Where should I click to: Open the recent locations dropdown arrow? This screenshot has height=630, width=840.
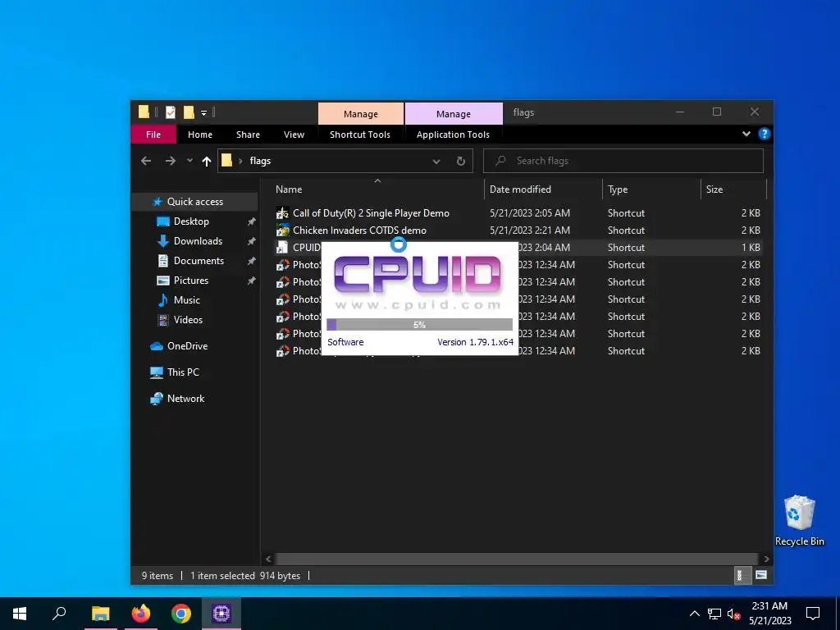click(x=189, y=161)
